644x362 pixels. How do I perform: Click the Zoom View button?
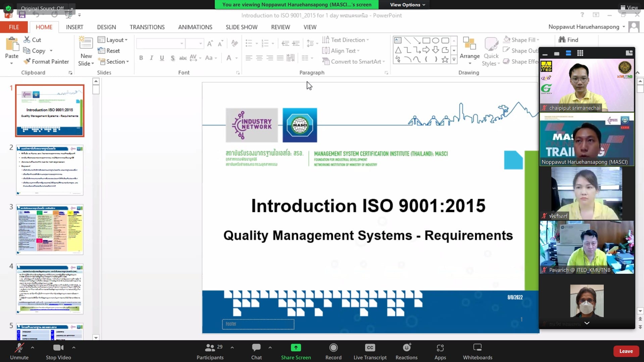click(x=629, y=7)
